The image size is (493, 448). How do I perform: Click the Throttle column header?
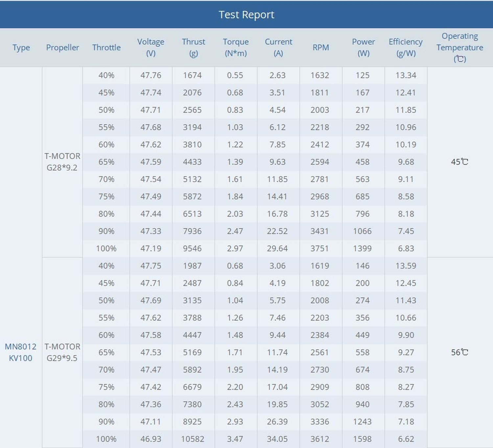pos(106,47)
